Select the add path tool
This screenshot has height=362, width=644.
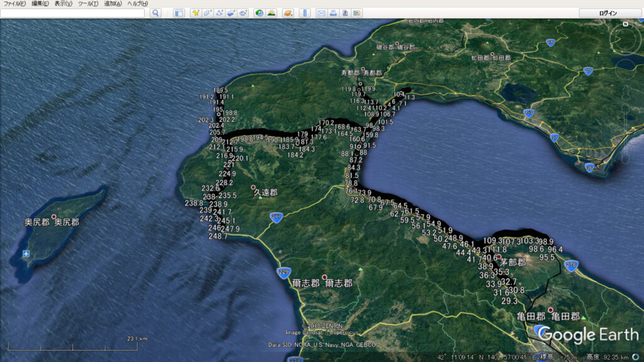219,13
